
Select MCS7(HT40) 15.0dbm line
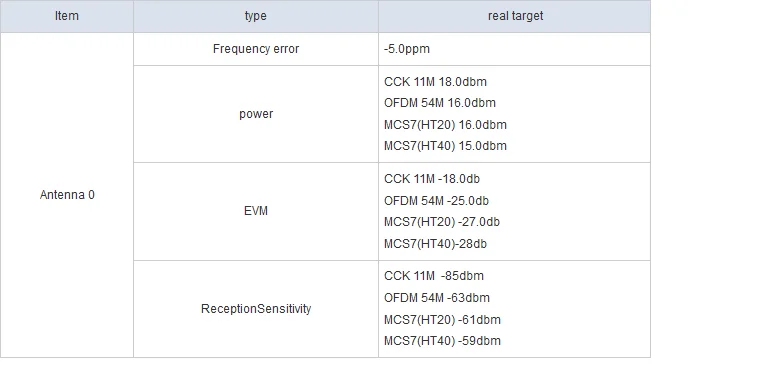click(x=445, y=146)
